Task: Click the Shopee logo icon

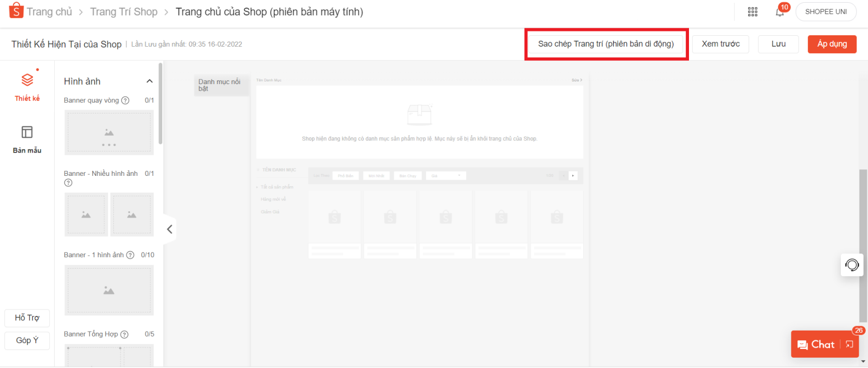Action: pos(16,10)
